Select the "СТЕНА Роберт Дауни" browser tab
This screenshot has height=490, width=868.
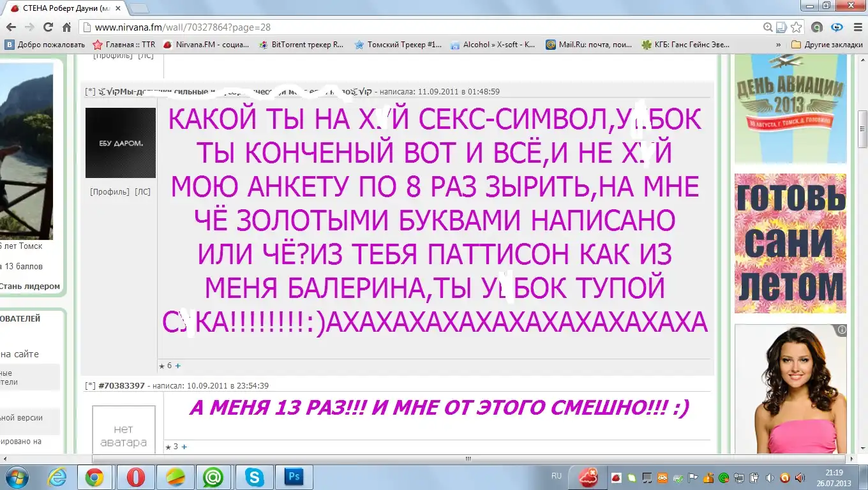61,8
